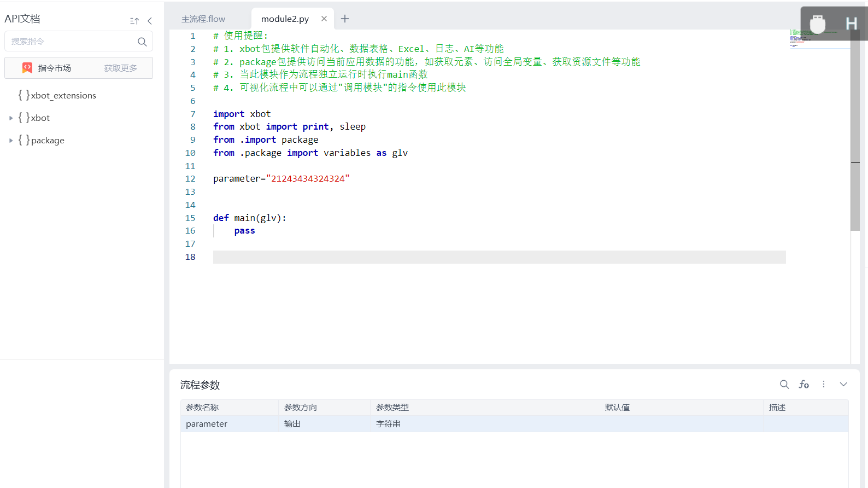Screen dimensions: 868x488
Task: Click the red command market icon
Action: (x=27, y=68)
